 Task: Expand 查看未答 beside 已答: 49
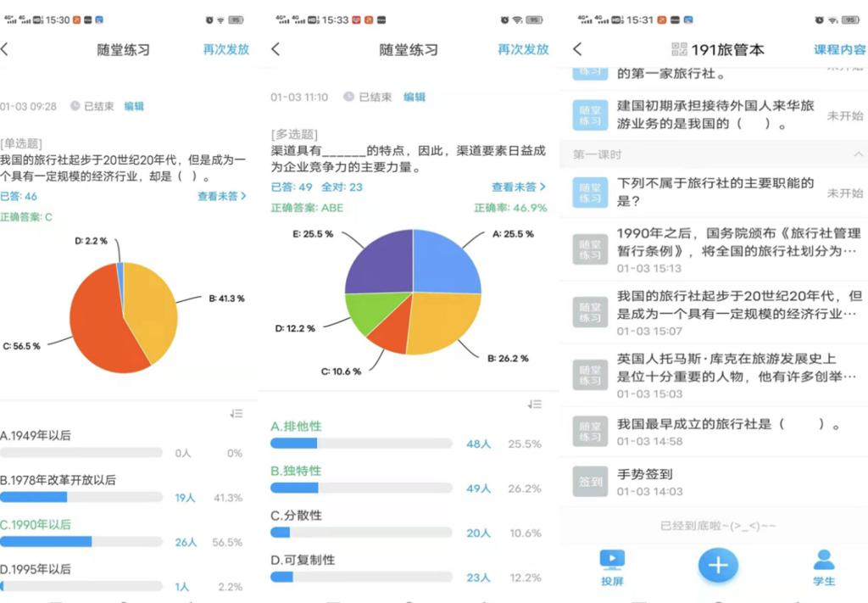point(518,187)
